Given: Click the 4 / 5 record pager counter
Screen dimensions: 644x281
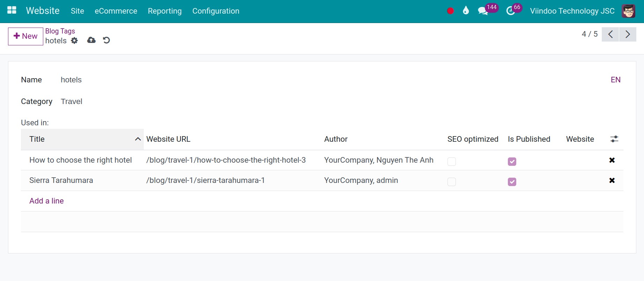Looking at the screenshot, I should point(590,34).
